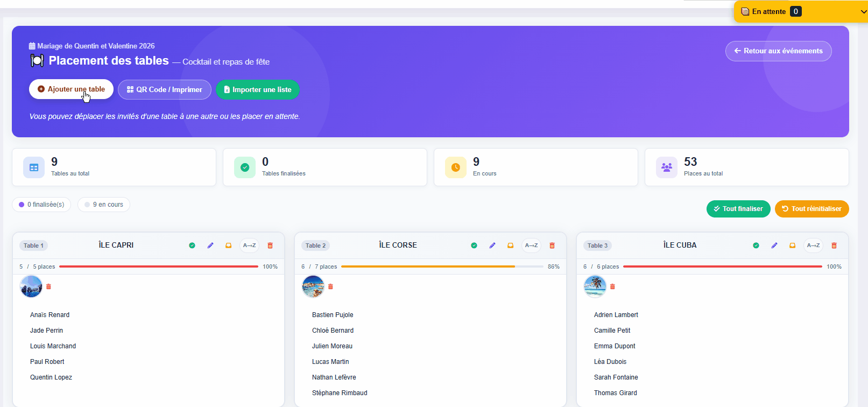Viewport: 868px width, 407px height.
Task: Mark the ÎLE CUBA table as finalized
Action: 756,245
